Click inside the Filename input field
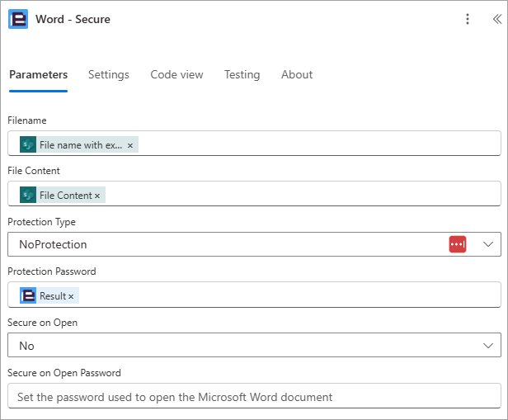The height and width of the screenshot is (420, 508). 254,144
